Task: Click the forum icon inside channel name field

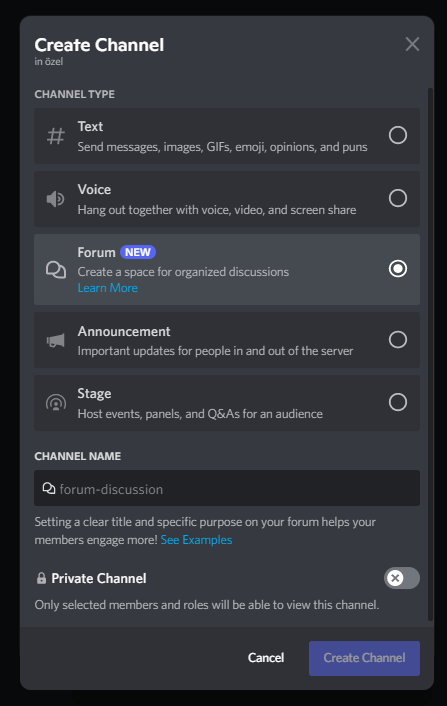Action: [x=49, y=489]
